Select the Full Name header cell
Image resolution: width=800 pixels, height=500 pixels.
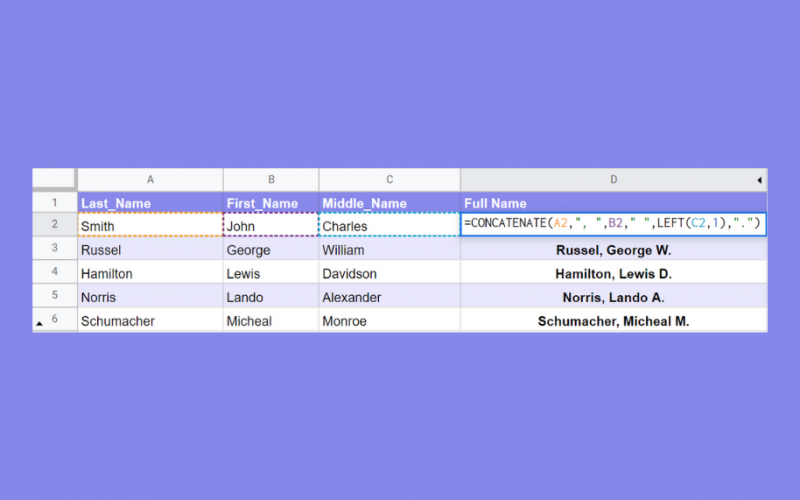[613, 203]
